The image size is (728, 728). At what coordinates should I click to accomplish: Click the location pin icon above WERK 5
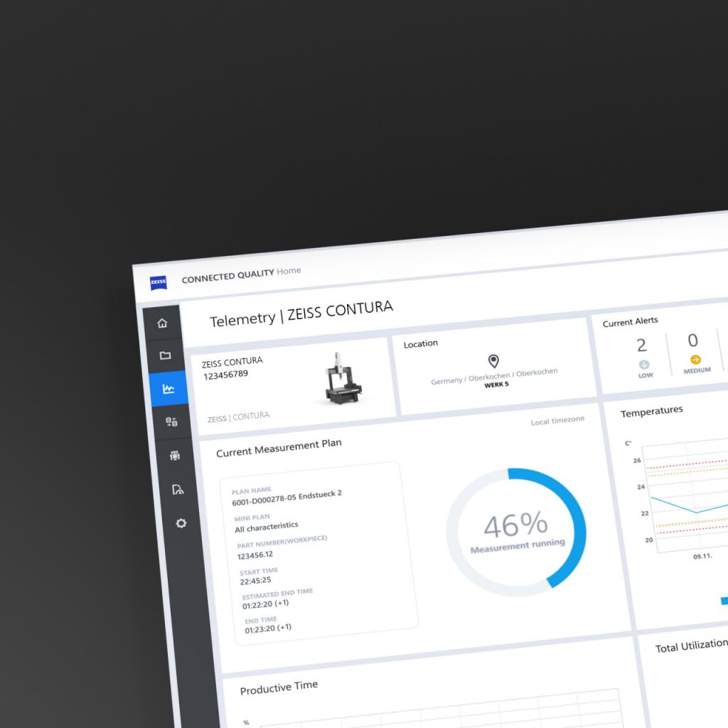point(496,360)
